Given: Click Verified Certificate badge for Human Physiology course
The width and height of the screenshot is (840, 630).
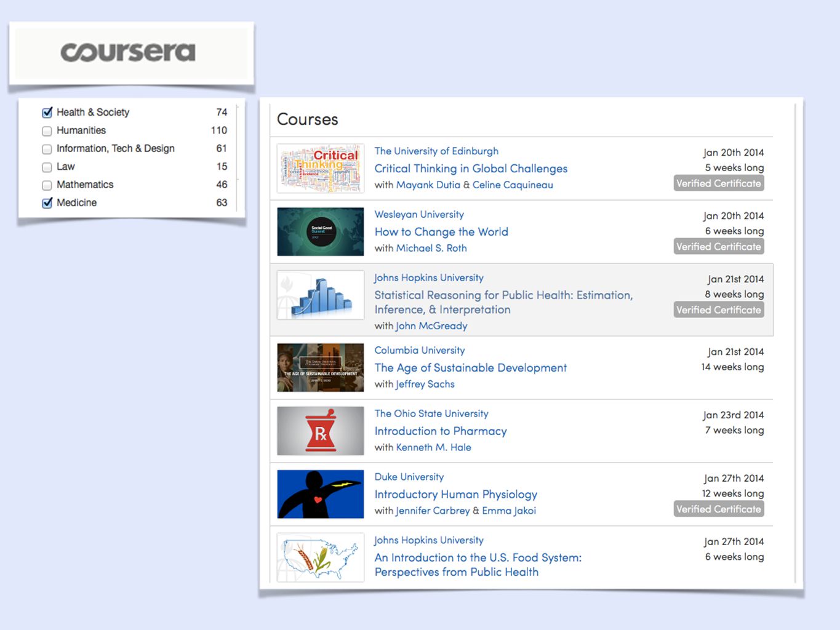Looking at the screenshot, I should pyautogui.click(x=719, y=509).
